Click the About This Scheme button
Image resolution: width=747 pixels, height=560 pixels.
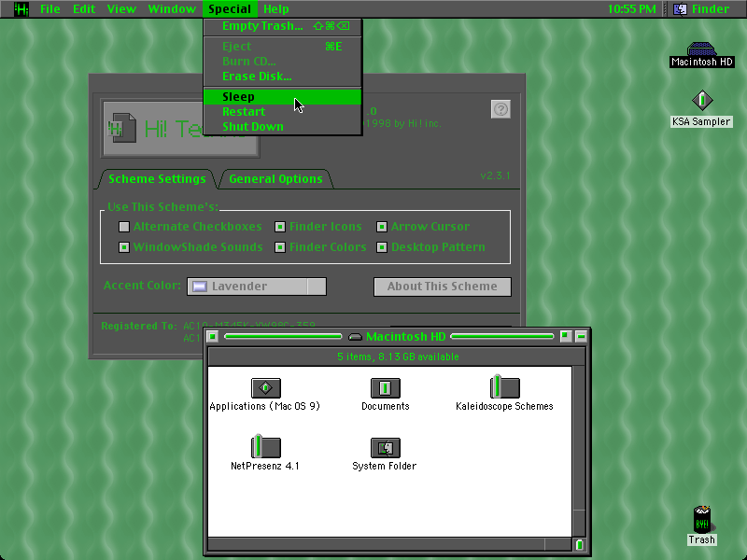coord(443,287)
